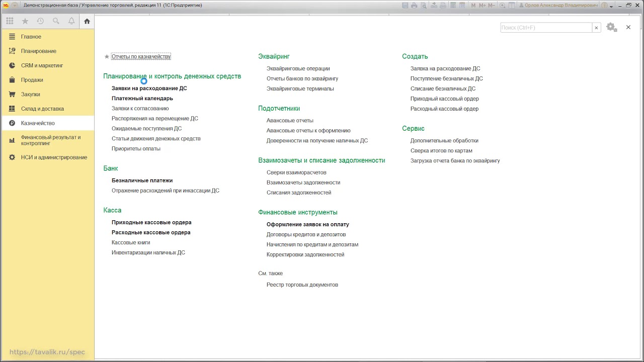Open Реестр торговых документов

302,285
